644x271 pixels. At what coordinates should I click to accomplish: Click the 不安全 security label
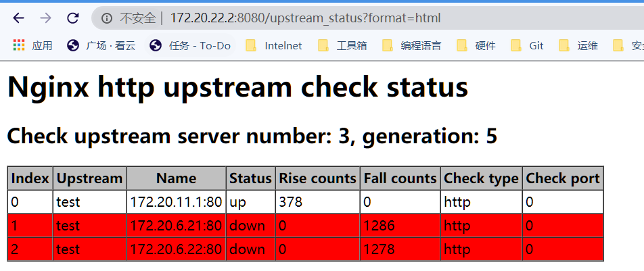click(137, 18)
